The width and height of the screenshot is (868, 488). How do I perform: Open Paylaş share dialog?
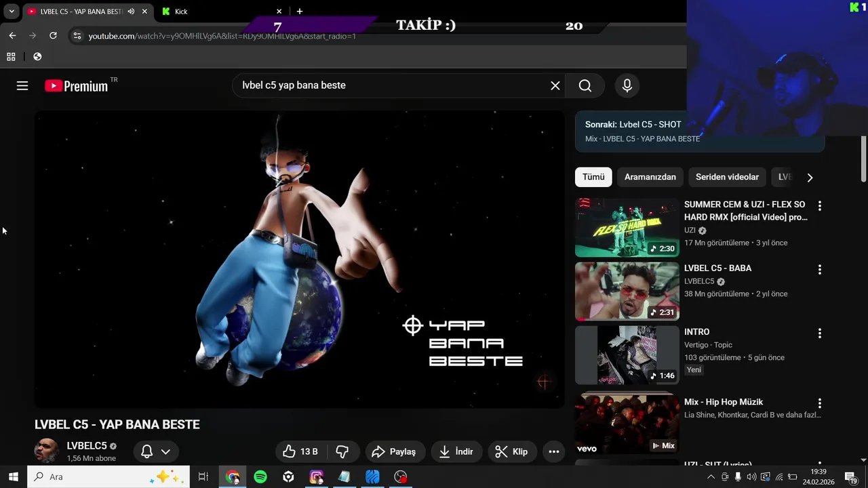(x=395, y=451)
